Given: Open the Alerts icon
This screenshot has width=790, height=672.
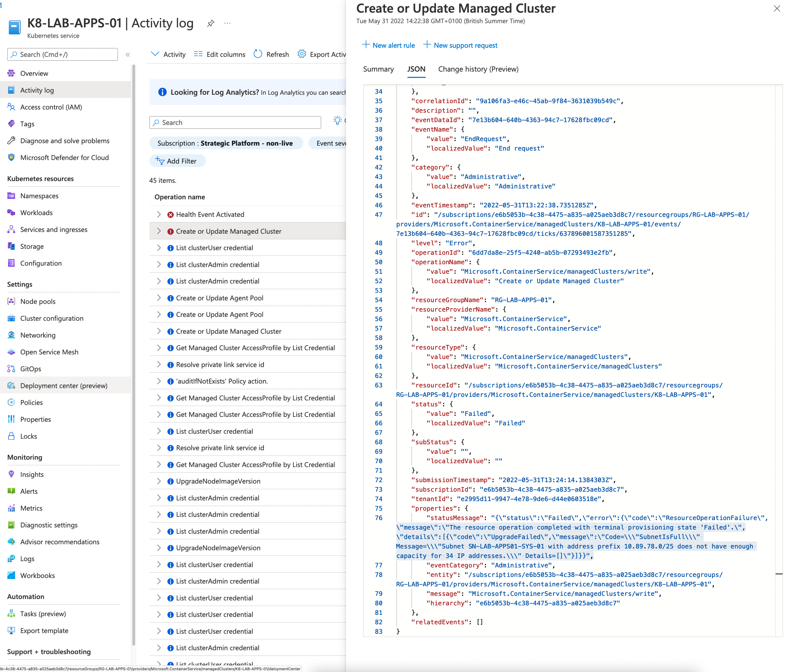Looking at the screenshot, I should pyautogui.click(x=12, y=491).
